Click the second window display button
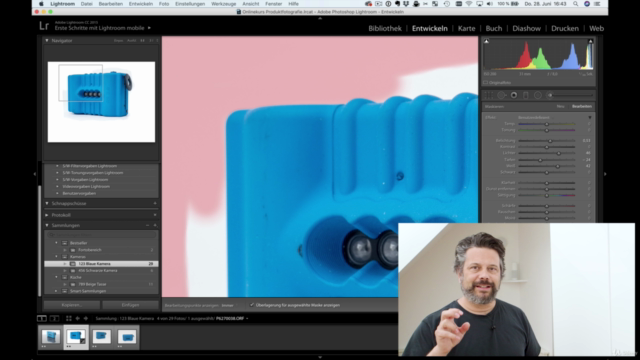The width and height of the screenshot is (640, 360). [x=54, y=318]
